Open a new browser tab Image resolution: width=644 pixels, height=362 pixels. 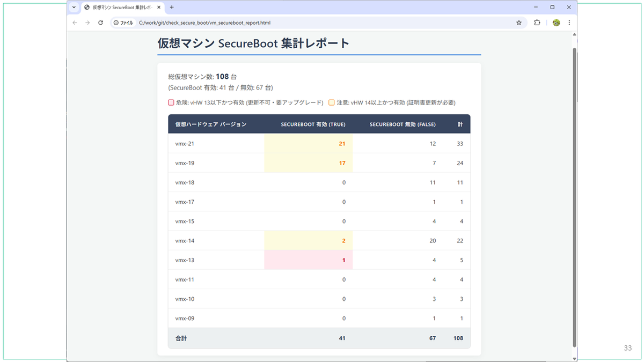pyautogui.click(x=172, y=8)
